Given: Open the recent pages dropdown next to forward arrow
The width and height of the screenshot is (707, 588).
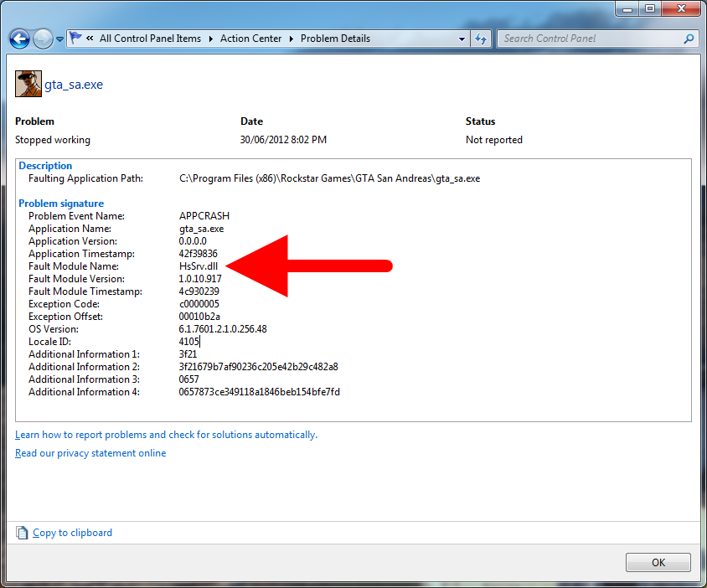Looking at the screenshot, I should pos(59,39).
